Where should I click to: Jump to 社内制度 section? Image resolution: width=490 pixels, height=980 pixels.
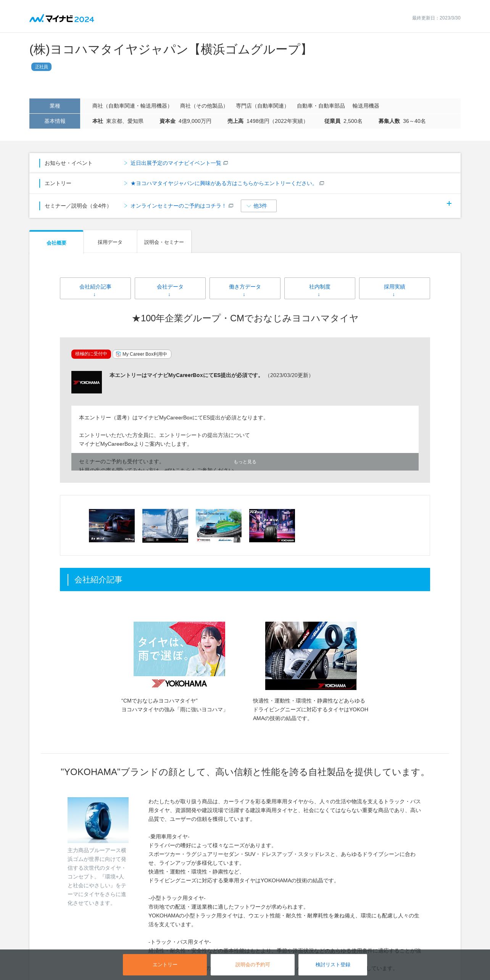point(320,288)
